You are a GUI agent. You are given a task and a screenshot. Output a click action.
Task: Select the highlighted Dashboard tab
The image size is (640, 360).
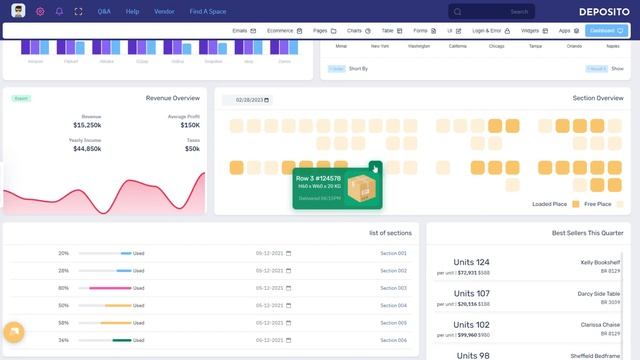tap(607, 31)
